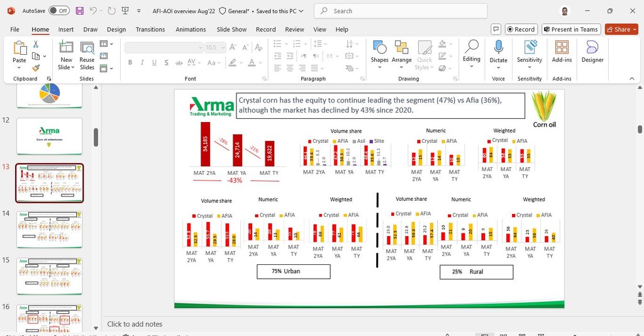Open the File menu
Screen dimensions: 644x336
point(15,29)
